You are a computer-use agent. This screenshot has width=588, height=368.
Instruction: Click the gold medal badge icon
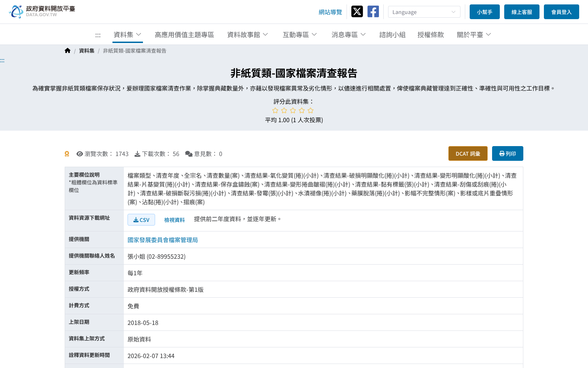click(67, 154)
